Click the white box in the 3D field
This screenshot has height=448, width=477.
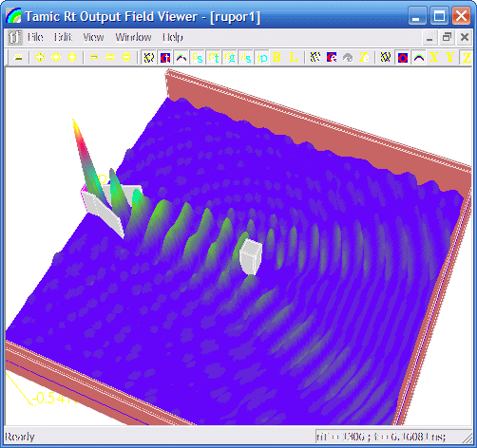click(x=251, y=257)
